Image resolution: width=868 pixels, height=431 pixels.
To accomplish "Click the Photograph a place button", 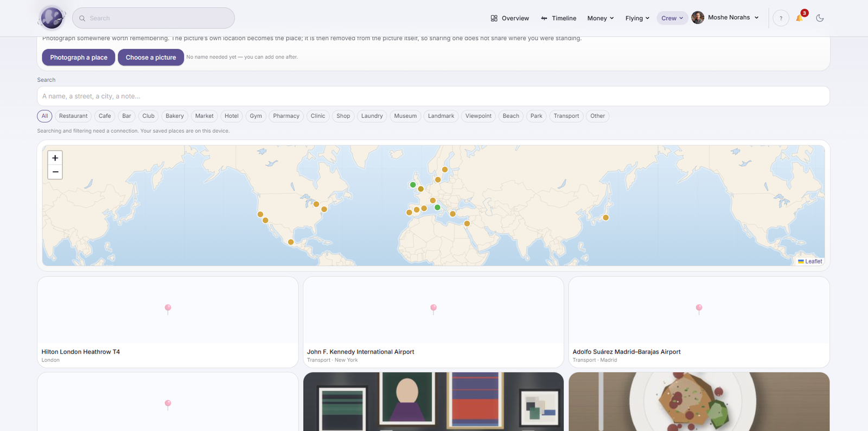I will click(x=79, y=57).
